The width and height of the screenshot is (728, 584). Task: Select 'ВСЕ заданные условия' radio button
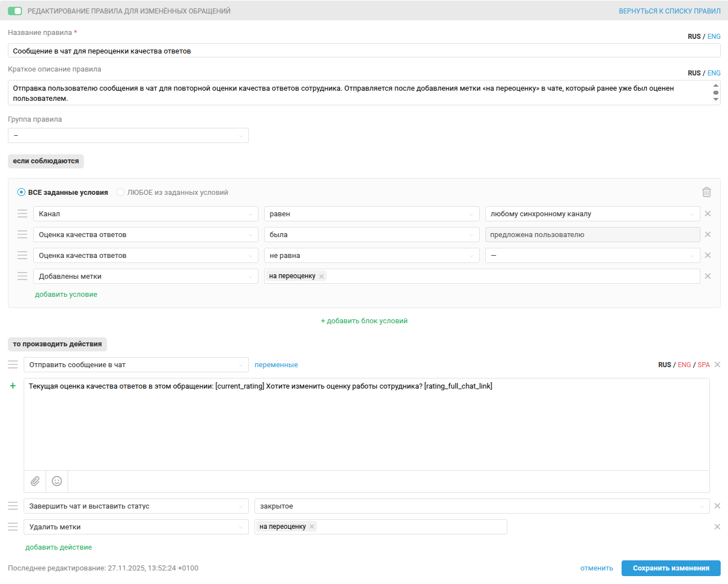(21, 192)
